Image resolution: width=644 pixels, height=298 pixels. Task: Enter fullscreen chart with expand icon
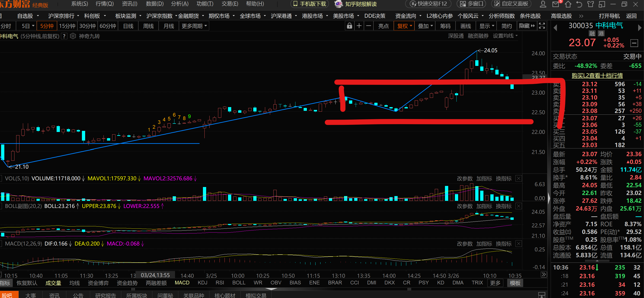542,26
